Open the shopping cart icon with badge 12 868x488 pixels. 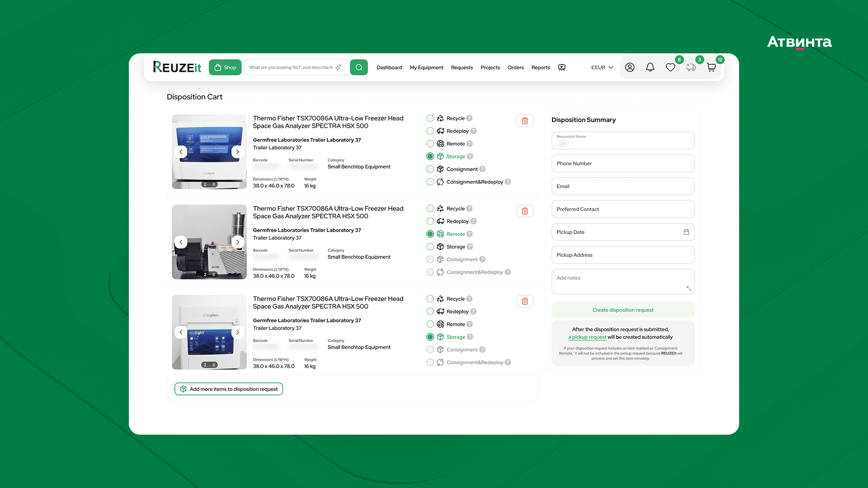711,67
